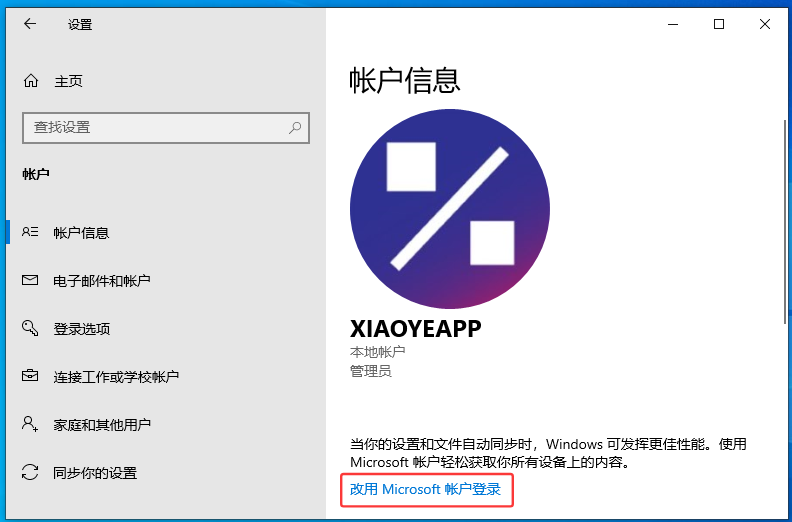Click the vertical scrollbar on the right
This screenshot has width=792, height=522.
point(784,220)
